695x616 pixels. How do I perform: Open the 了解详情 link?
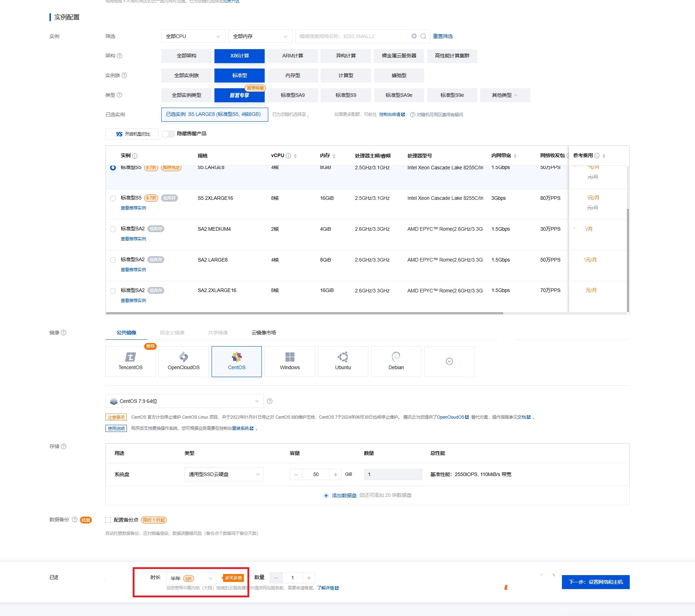(328, 588)
